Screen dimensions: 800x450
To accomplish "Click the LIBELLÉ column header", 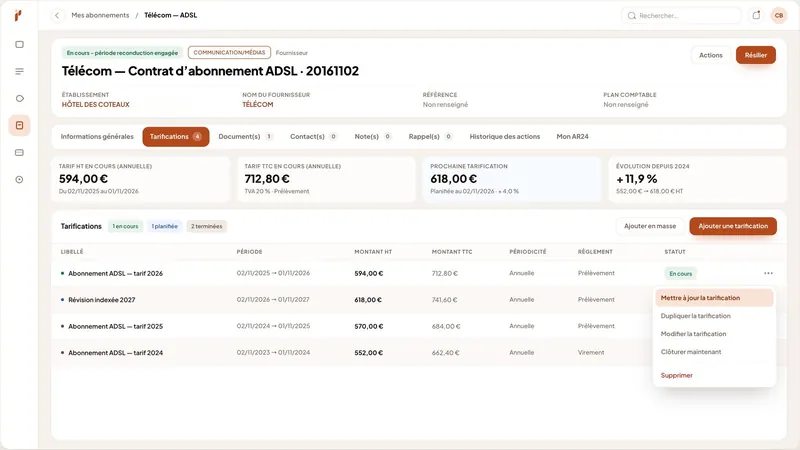I will point(72,252).
